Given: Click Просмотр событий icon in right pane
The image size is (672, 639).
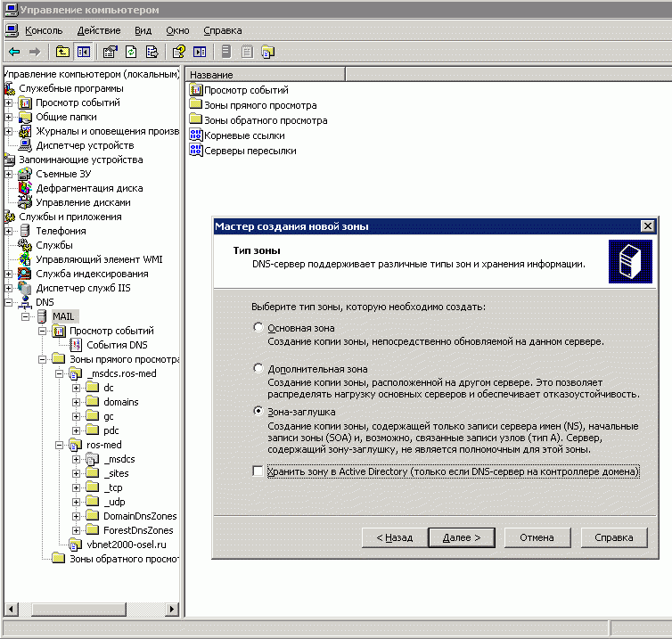Looking at the screenshot, I should coord(195,90).
